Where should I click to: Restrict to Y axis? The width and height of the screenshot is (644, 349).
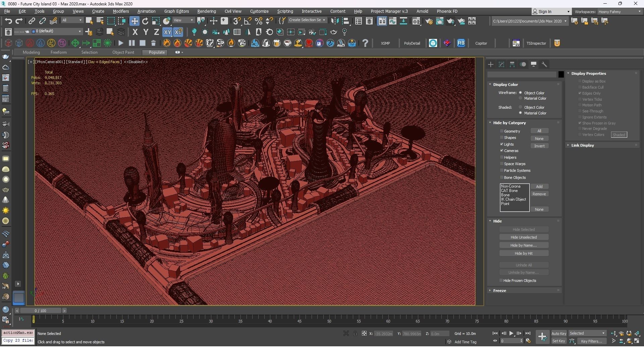coord(146,32)
